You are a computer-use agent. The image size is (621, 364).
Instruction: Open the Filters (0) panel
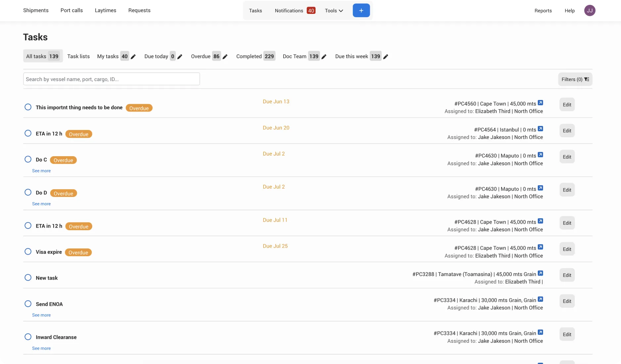[575, 79]
